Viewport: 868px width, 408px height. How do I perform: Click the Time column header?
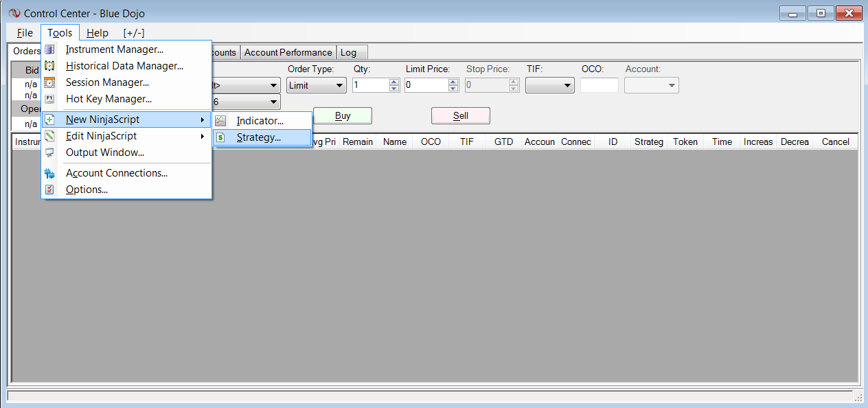722,141
